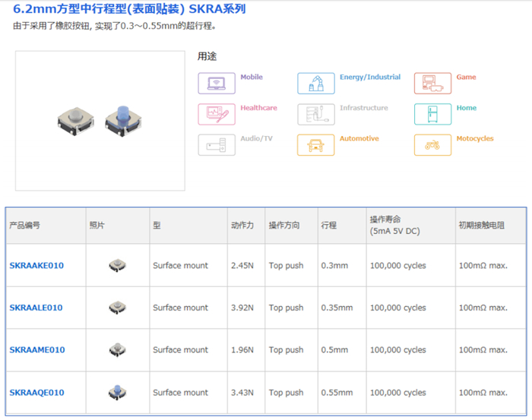The width and height of the screenshot is (532, 420).
Task: Click the 产品编号 column header
Action: (x=25, y=226)
